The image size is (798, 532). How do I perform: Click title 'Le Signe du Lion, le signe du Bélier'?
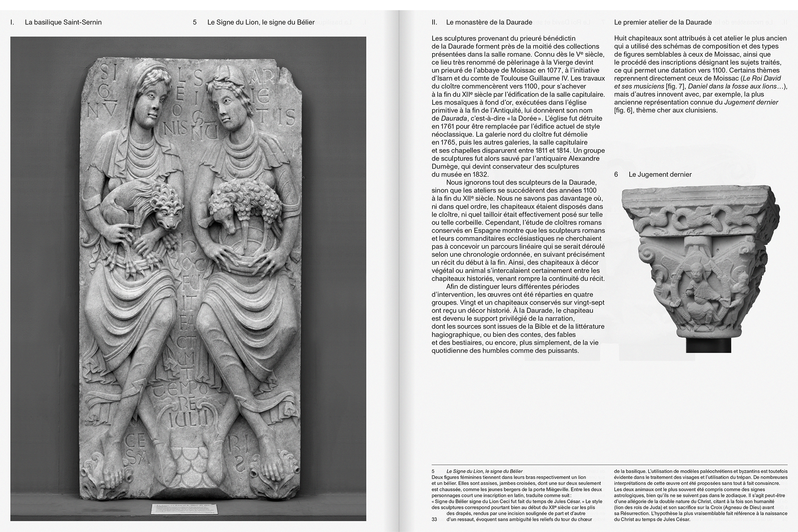click(261, 22)
